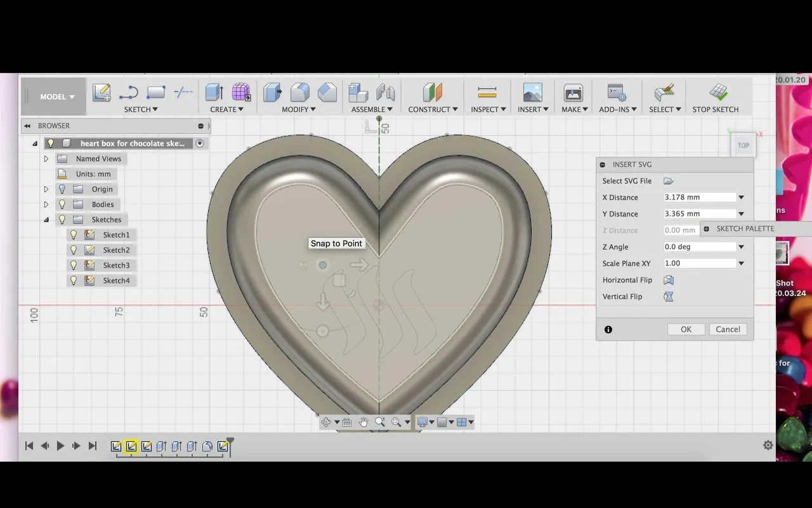
Task: Collapse the Sketches folder
Action: pyautogui.click(x=46, y=220)
